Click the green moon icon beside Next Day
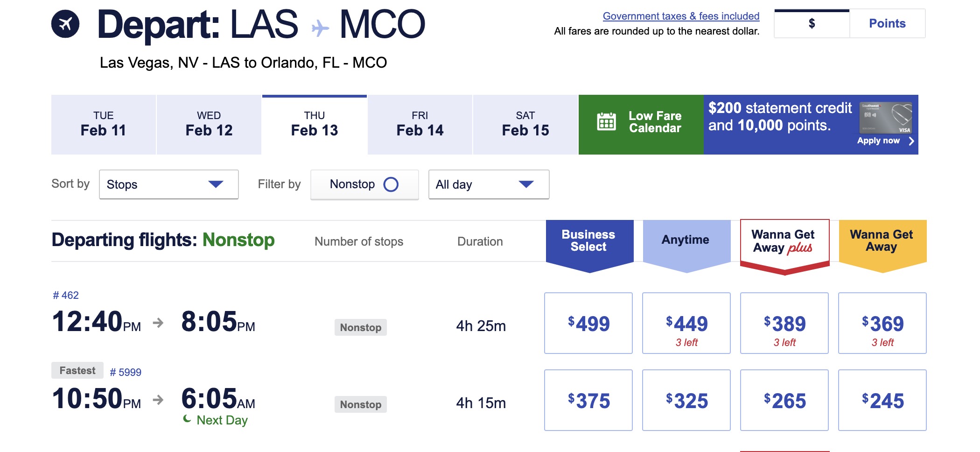Screen dimensions: 980x452 (x=187, y=419)
